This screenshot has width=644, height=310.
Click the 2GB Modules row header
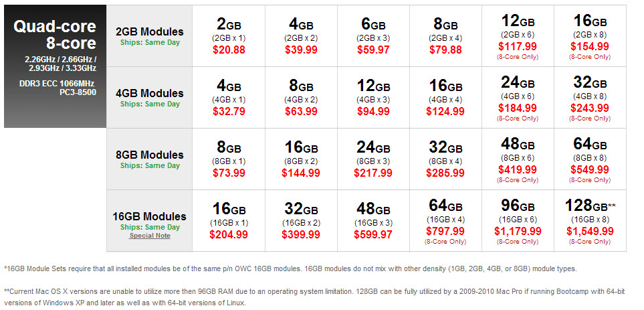tap(150, 35)
